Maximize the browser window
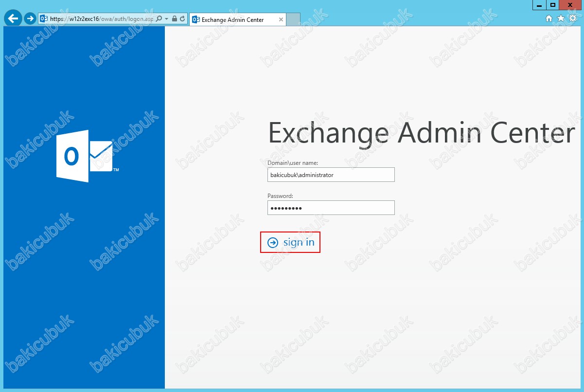This screenshot has width=584, height=392. coord(552,5)
